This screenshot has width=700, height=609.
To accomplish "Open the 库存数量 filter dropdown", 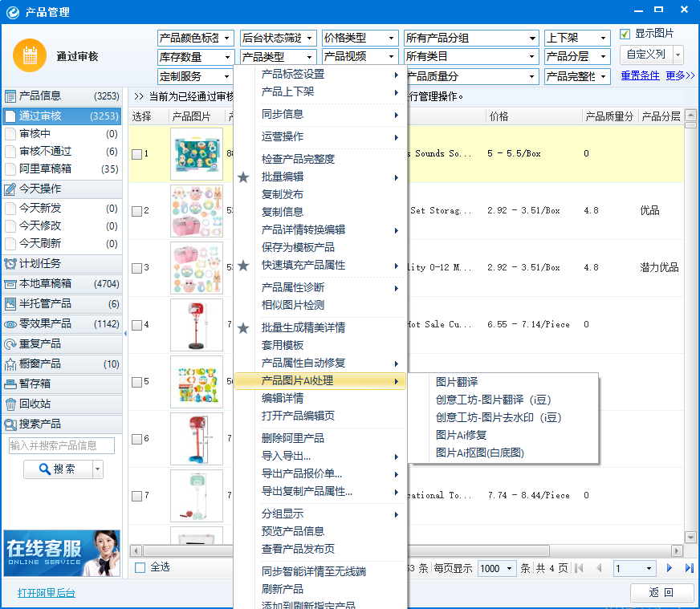I will [x=195, y=57].
